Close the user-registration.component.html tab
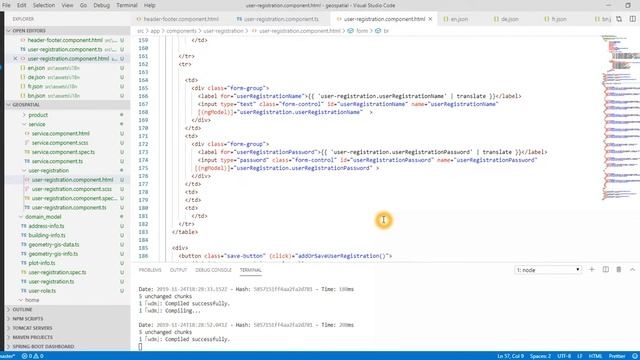Viewport: 640px width, 360px height. (x=430, y=19)
